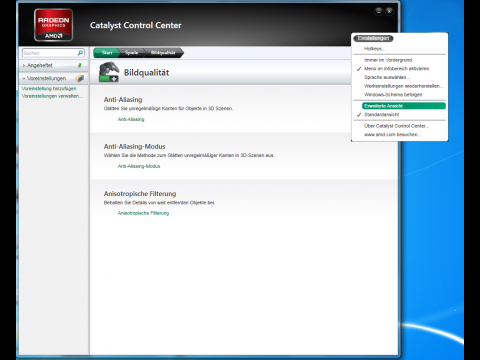Click the search magnifier icon
Image resolution: width=480 pixels, height=360 pixels.
(80, 53)
